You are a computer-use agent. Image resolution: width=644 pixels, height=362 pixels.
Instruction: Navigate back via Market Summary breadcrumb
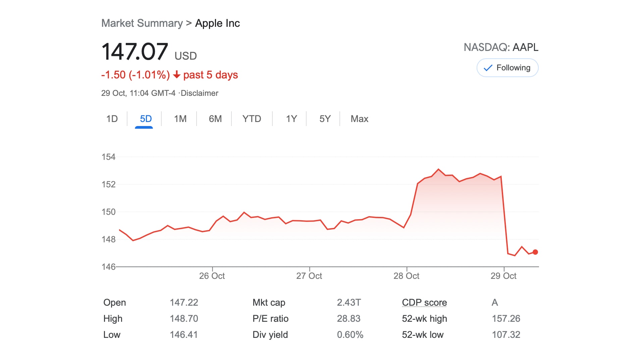point(142,23)
